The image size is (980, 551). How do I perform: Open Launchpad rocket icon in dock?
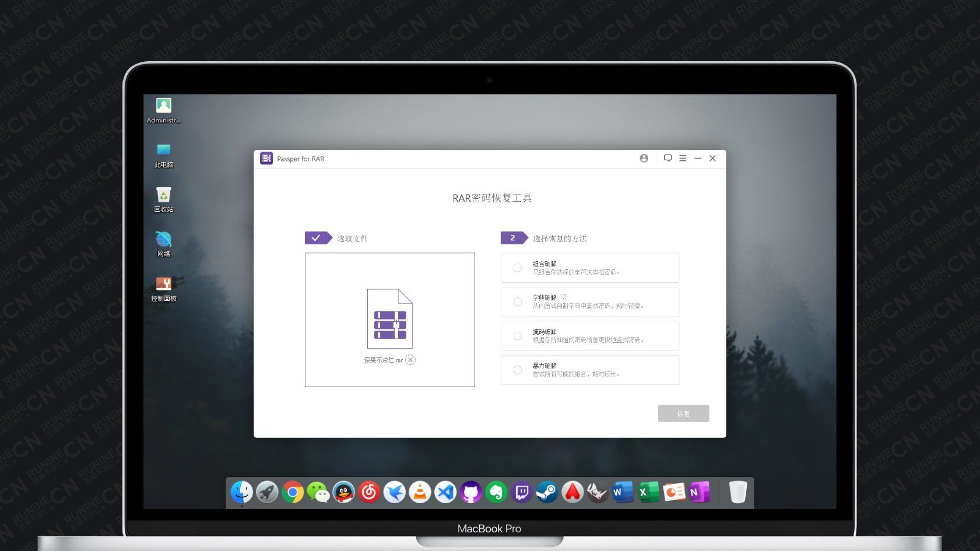pos(267,493)
